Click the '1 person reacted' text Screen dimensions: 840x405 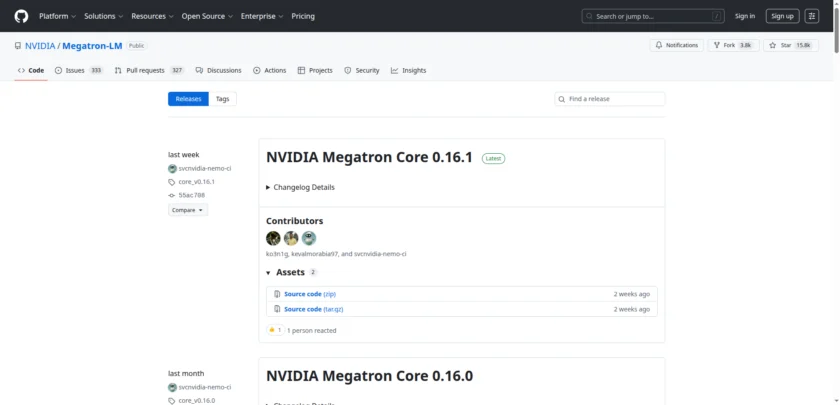click(x=312, y=331)
